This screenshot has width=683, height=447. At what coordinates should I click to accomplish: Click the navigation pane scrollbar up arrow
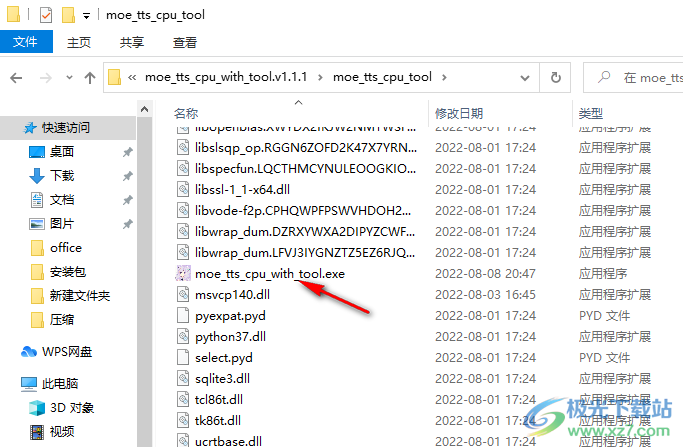(x=145, y=109)
